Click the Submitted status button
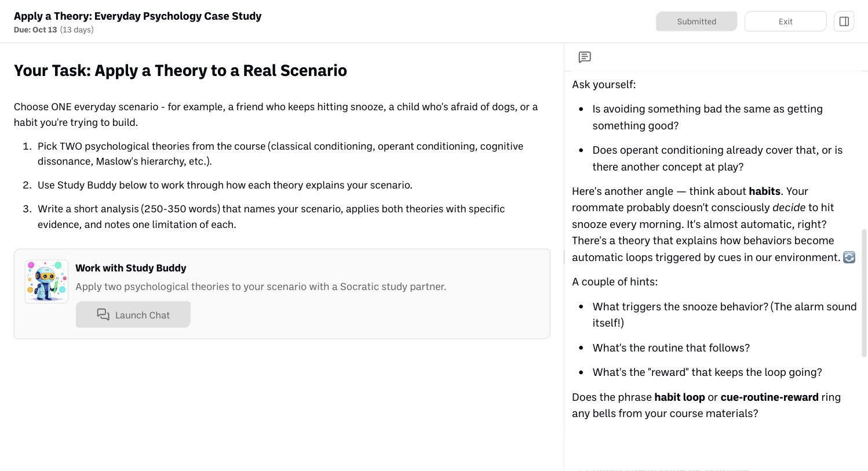 pos(696,21)
